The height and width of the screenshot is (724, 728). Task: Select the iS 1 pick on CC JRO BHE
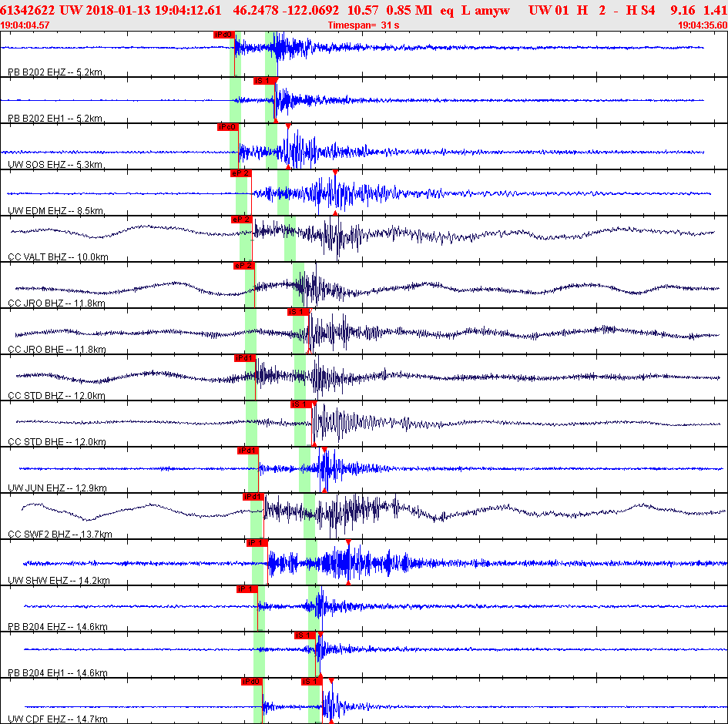(298, 312)
